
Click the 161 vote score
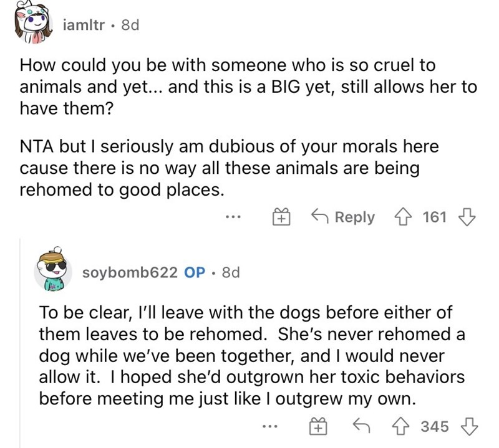[435, 217]
